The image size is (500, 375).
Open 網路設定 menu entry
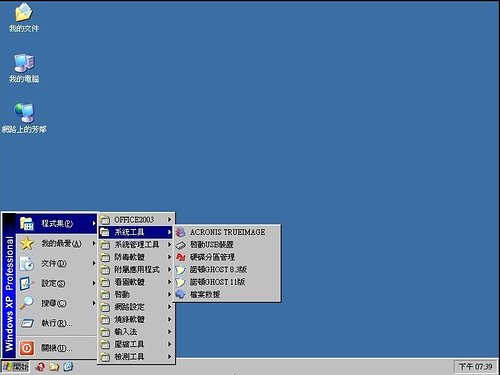(136, 307)
